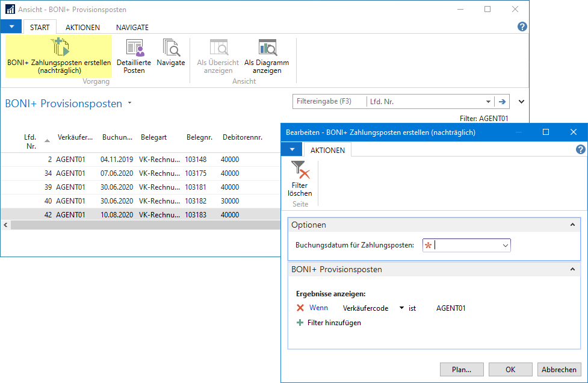Screen dimensions: 588x383
Task: Expand the Verkäufercode field dropdown arrow
Action: pyautogui.click(x=401, y=308)
